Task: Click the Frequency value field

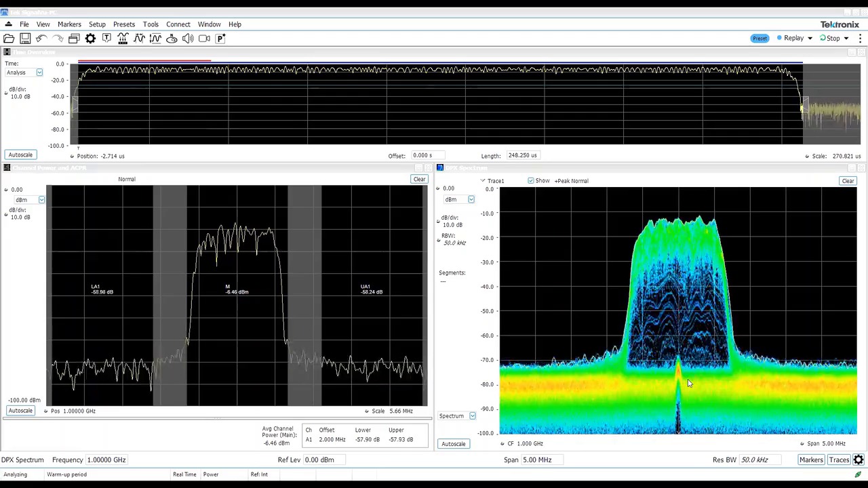Action: (x=106, y=460)
